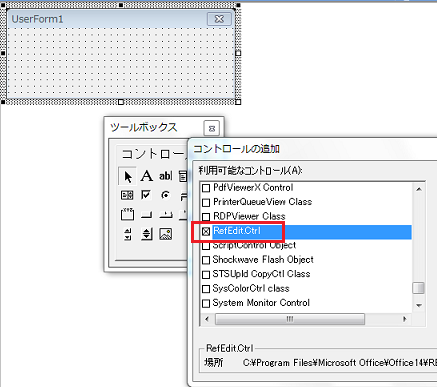Screen dimensions: 437x387
Task: Click the 利用可能なコントロール(A) label
Action: coord(250,171)
